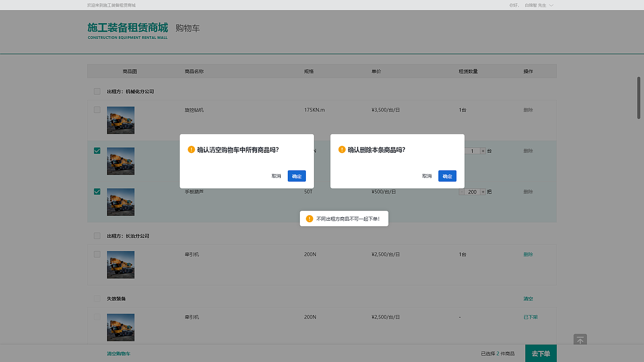Click the page vertical scrollbar thumb

click(x=639, y=98)
